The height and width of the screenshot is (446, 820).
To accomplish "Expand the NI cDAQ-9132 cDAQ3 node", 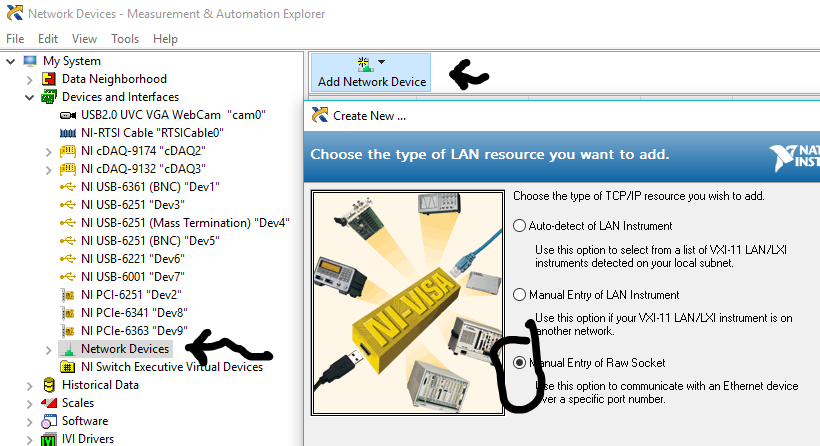I will pos(48,170).
